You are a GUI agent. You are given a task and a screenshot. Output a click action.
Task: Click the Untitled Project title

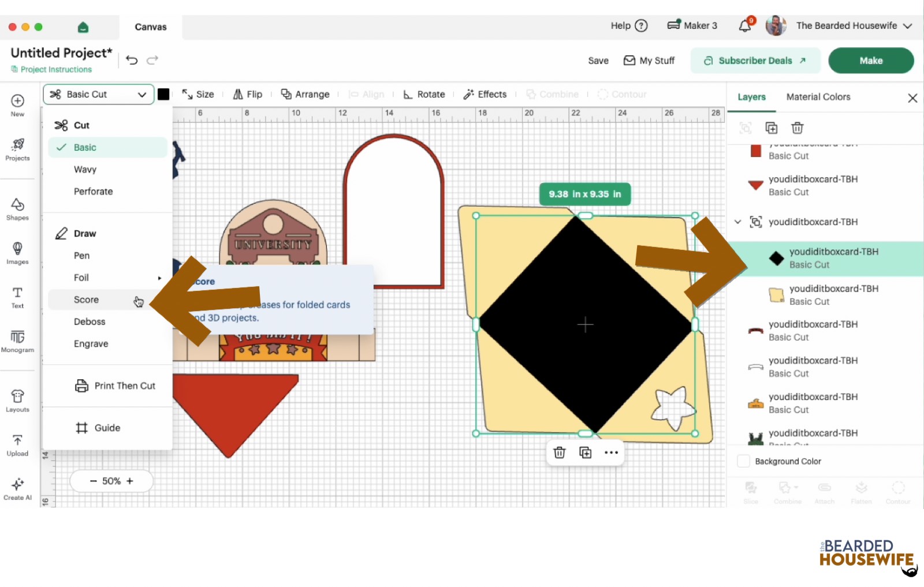pyautogui.click(x=61, y=53)
